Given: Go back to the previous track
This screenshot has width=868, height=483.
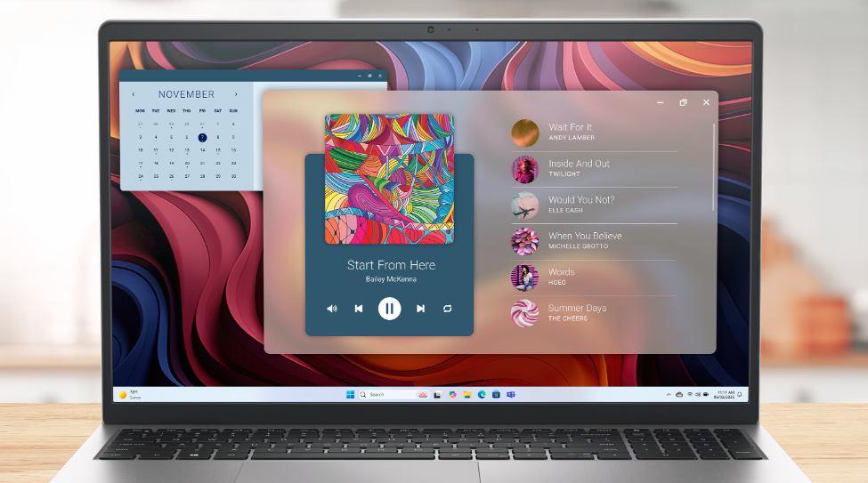Looking at the screenshot, I should (359, 309).
